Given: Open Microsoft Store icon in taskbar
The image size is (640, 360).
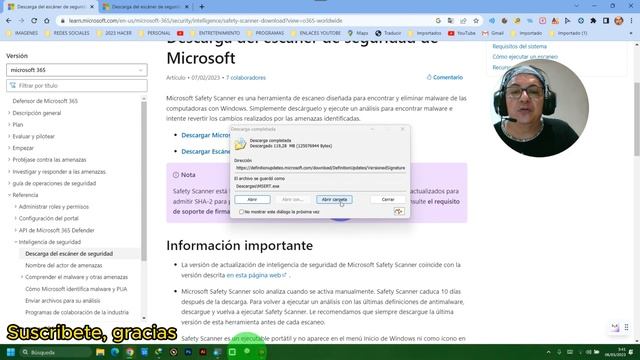Looking at the screenshot, I should (144, 352).
